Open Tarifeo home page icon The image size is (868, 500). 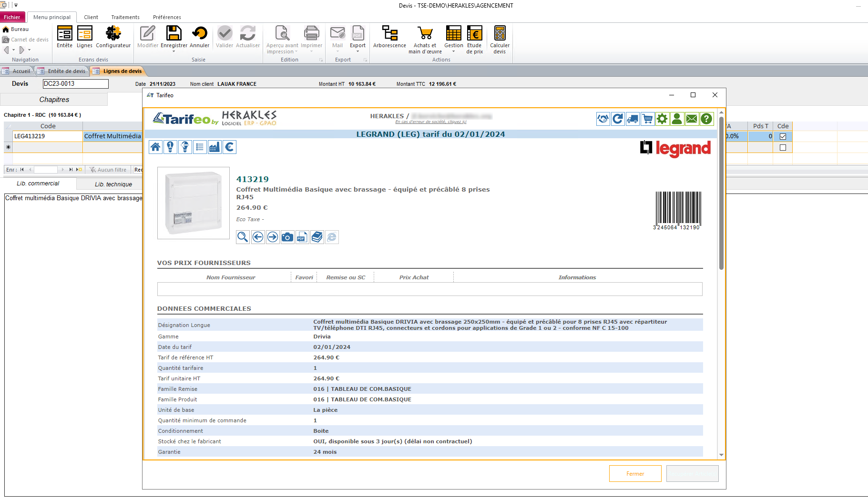pyautogui.click(x=155, y=147)
